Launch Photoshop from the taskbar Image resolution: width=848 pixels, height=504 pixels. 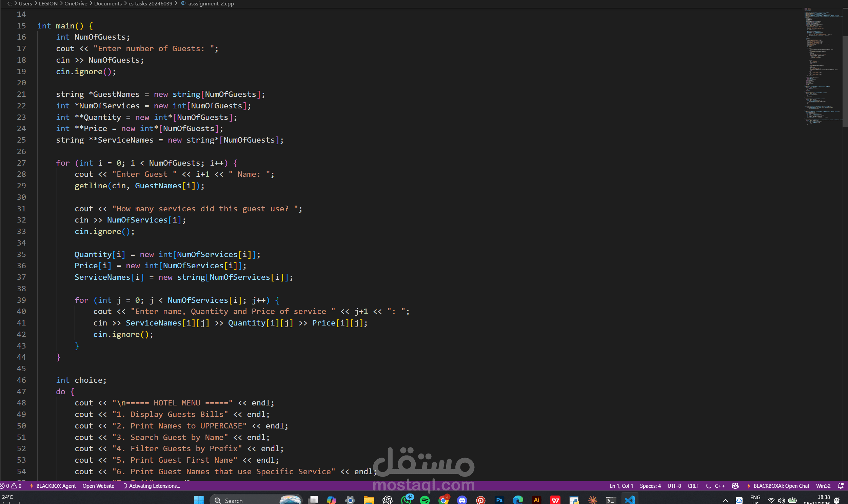pyautogui.click(x=499, y=500)
